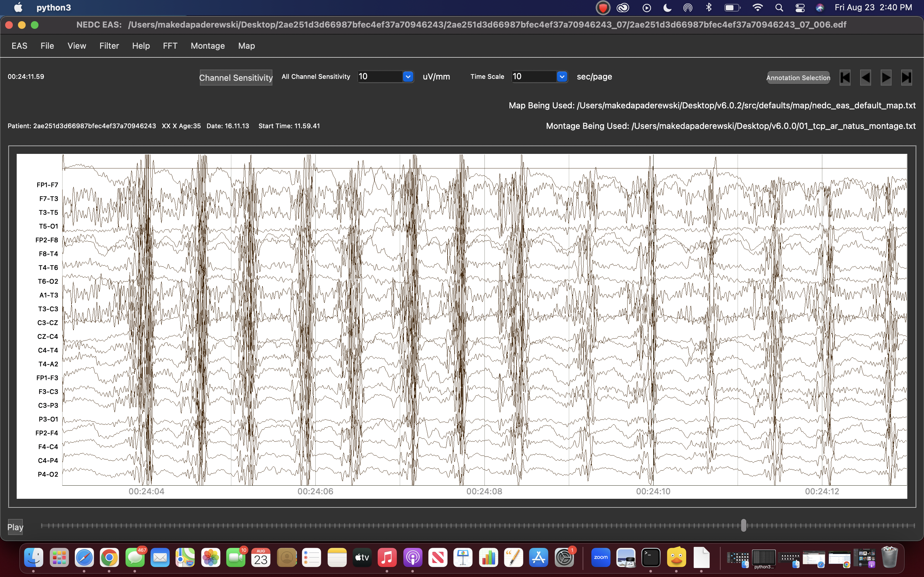Viewport: 924px width, 577px height.
Task: Click the Time Scale value field
Action: (534, 77)
